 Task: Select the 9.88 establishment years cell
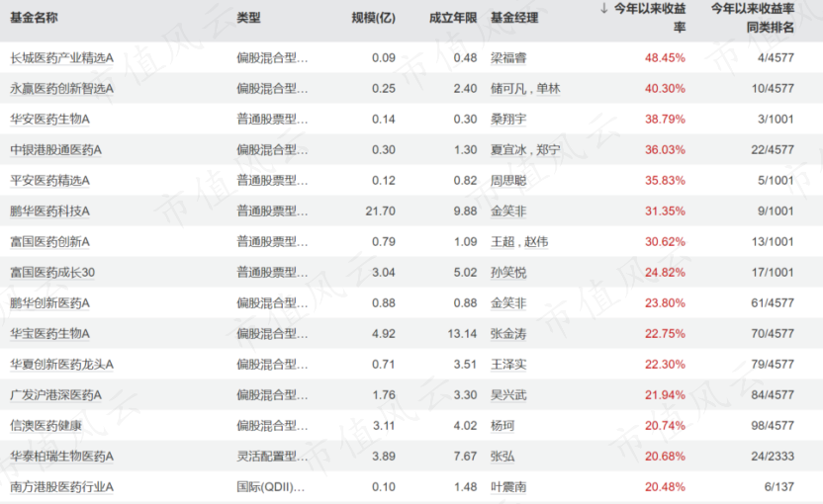[x=465, y=210]
